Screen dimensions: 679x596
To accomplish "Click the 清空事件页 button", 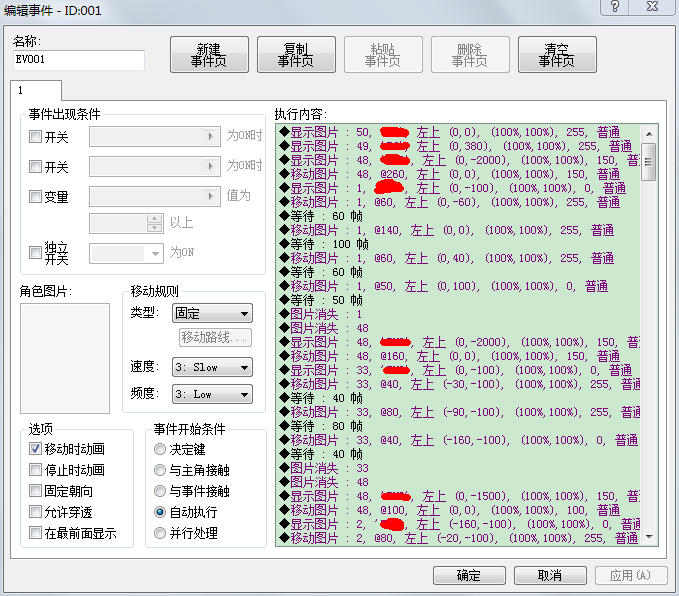I will tap(557, 55).
